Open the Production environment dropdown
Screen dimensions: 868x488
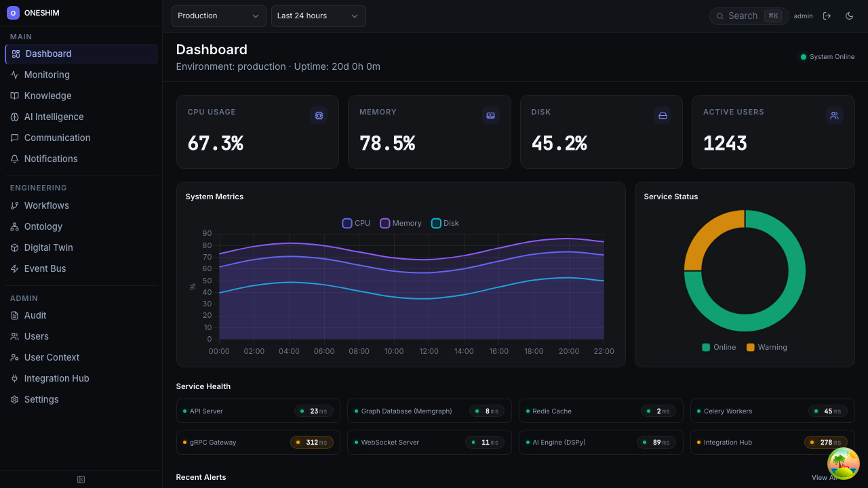(218, 16)
